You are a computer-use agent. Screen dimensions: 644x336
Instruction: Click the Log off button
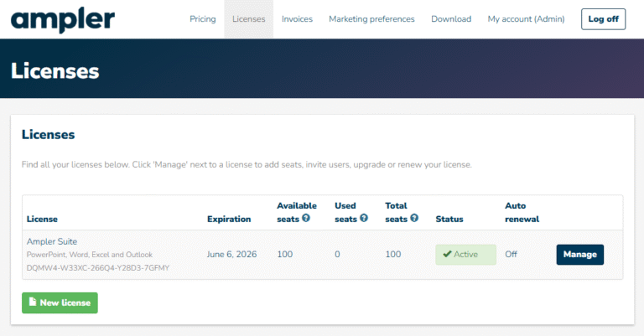coord(604,19)
